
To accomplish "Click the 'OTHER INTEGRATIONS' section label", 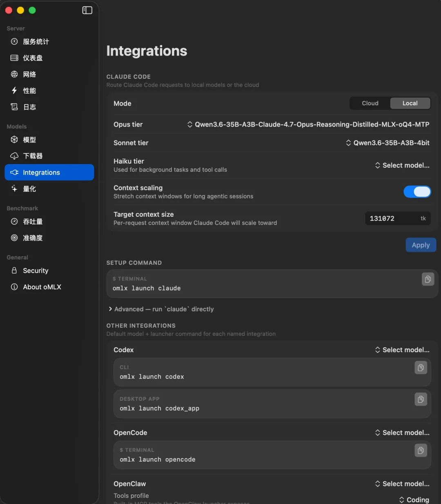I will point(141,326).
